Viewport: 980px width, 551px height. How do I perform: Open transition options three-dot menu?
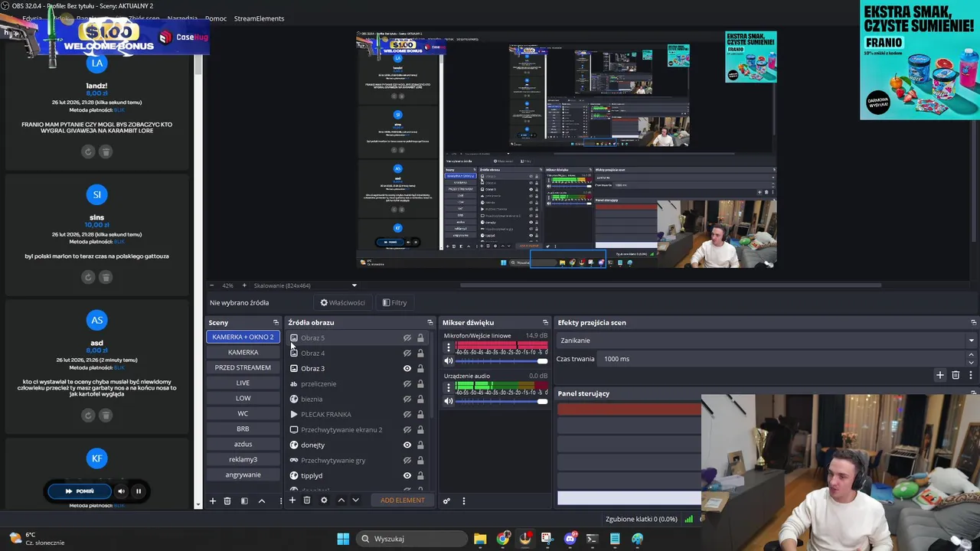(971, 375)
